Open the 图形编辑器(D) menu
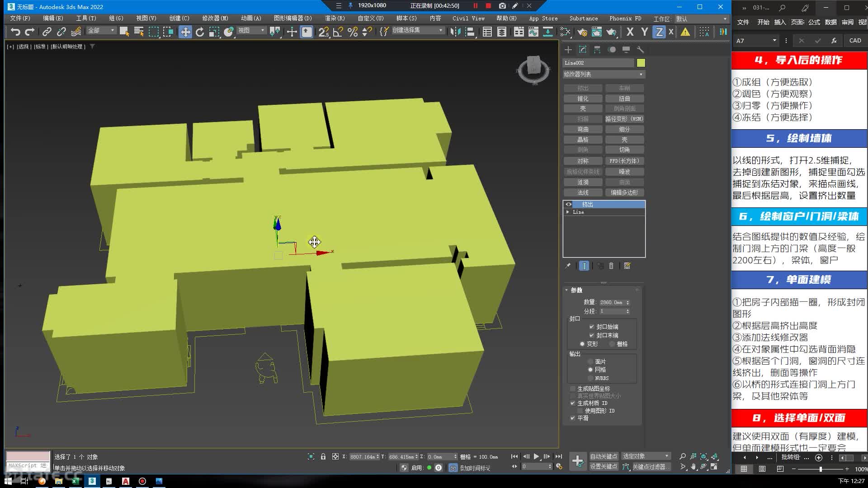The image size is (868, 488). pos(293,19)
